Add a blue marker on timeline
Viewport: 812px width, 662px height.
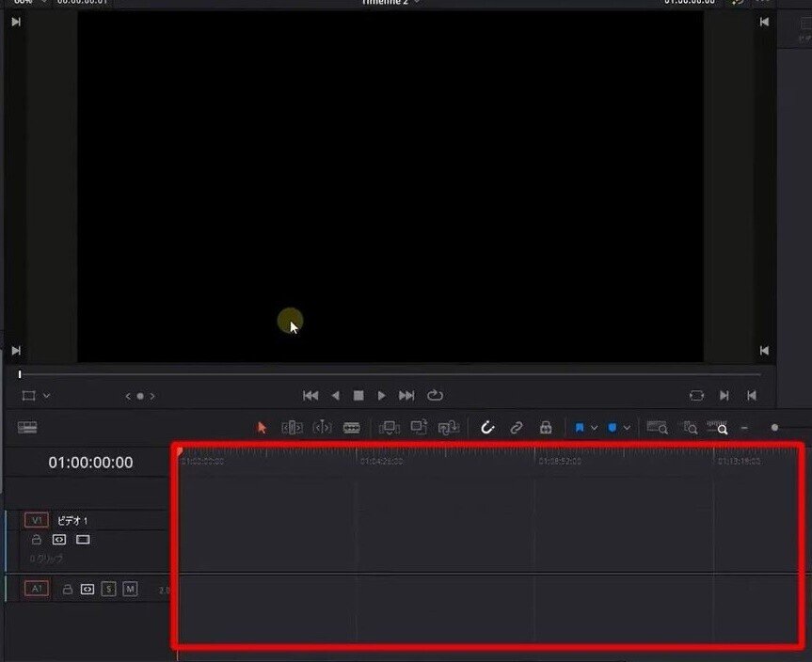coord(613,428)
